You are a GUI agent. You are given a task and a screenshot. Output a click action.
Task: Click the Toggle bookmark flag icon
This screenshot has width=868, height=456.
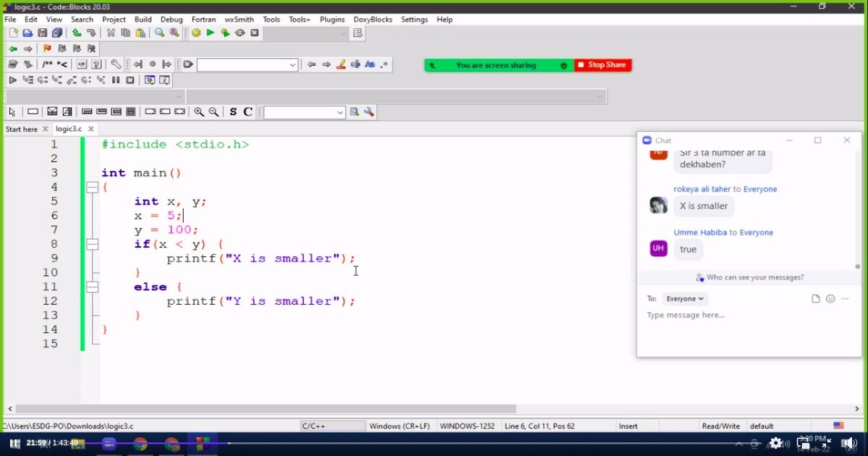pos(47,48)
